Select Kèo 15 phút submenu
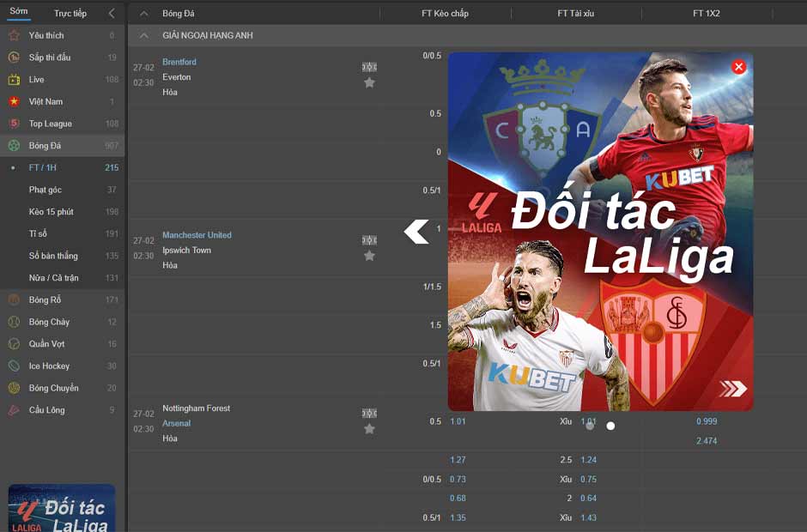807x532 pixels. coord(51,212)
